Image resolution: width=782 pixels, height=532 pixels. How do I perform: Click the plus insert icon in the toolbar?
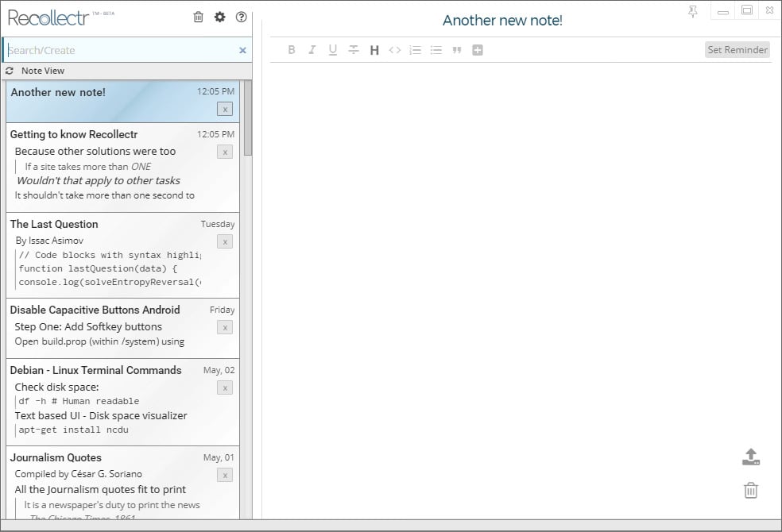point(478,50)
